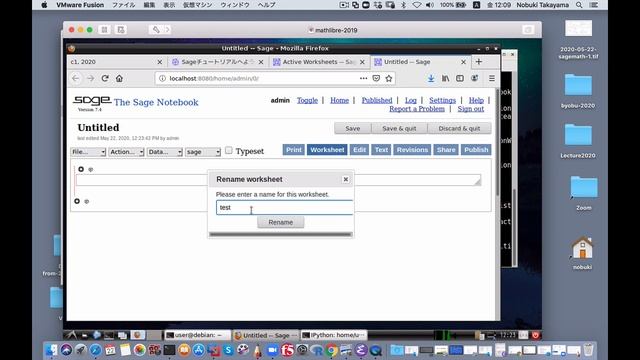This screenshot has height=360, width=640.
Task: Select IPython taskbar item
Action: [x=333, y=335]
